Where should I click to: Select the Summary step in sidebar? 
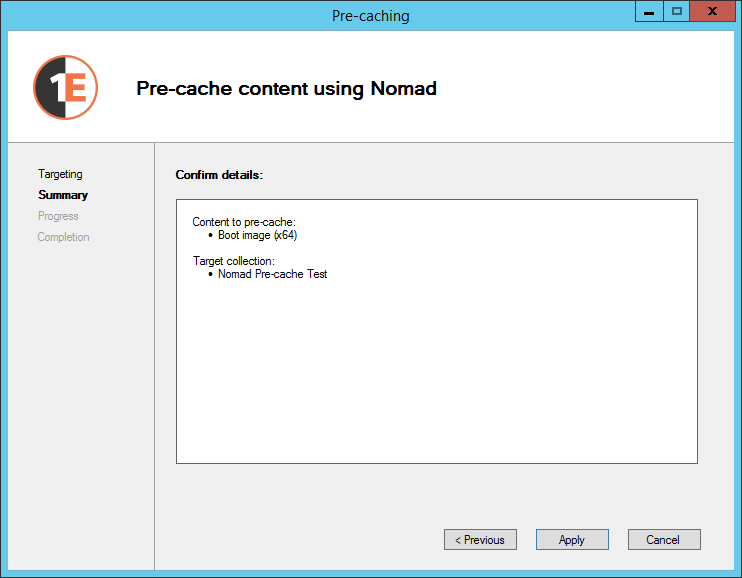(x=63, y=195)
